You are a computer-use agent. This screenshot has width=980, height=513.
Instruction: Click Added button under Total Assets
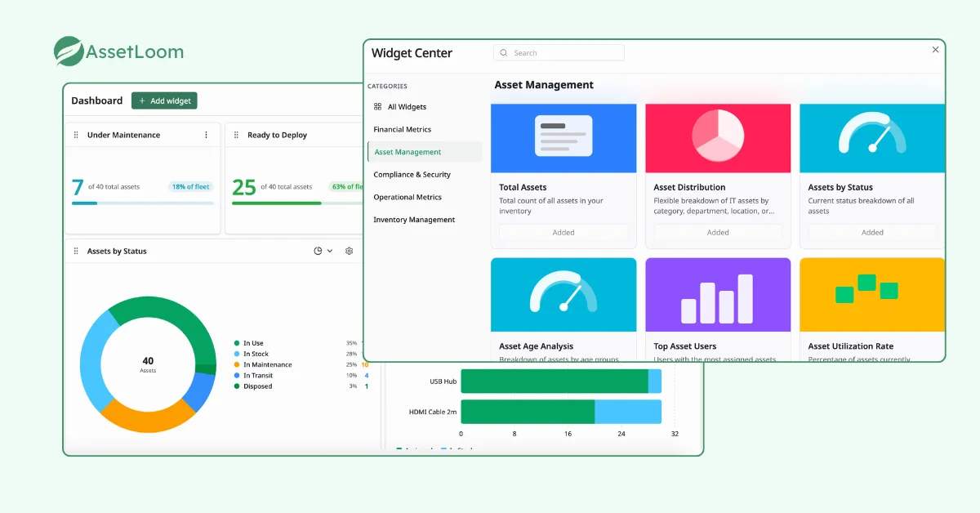pyautogui.click(x=563, y=233)
